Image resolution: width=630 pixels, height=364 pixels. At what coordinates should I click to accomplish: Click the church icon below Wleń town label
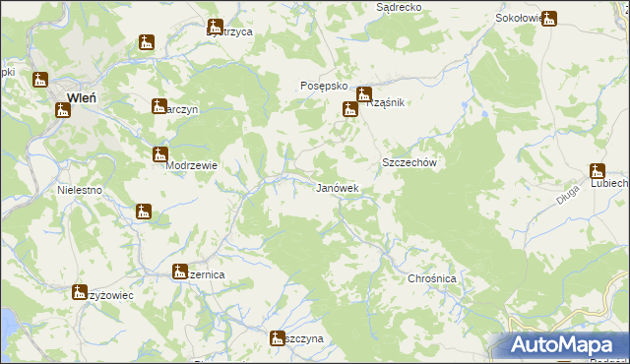coord(63,110)
